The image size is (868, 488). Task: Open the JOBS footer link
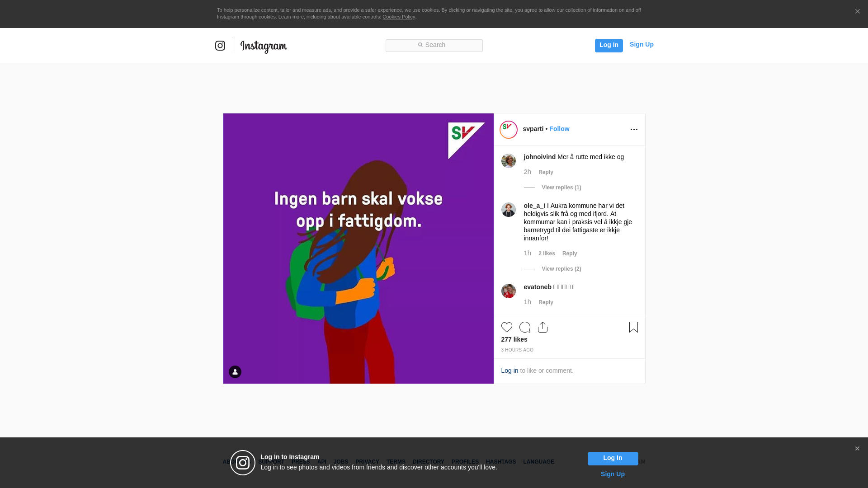(x=341, y=462)
